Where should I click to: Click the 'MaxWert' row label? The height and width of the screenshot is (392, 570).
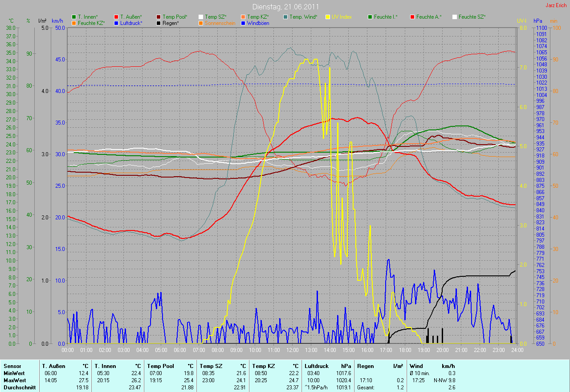point(15,380)
